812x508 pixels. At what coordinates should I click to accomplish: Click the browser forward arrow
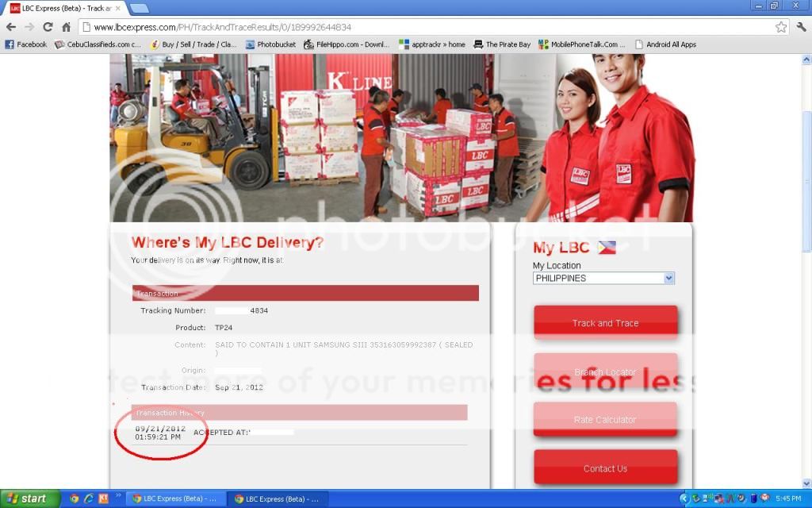[x=29, y=27]
